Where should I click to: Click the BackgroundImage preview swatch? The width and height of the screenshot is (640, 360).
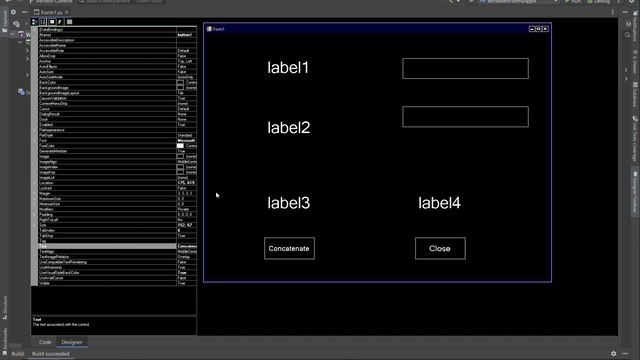(x=180, y=88)
